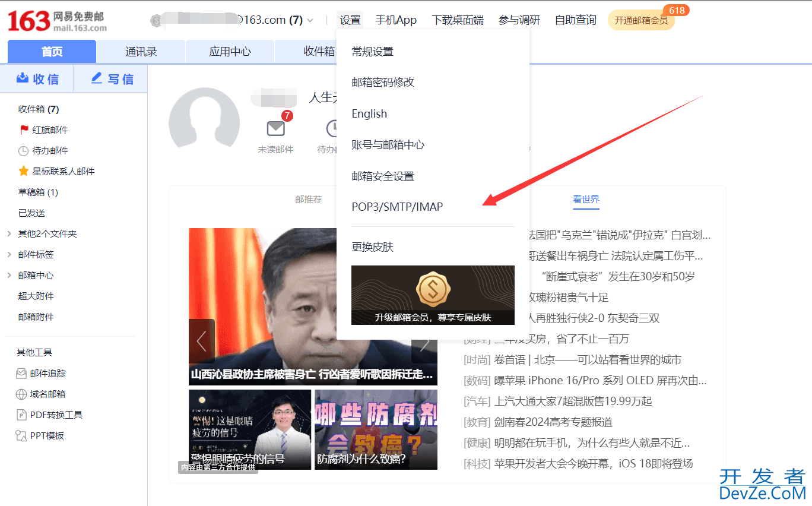
Task: Click 警惕眼睛疲劳的信号 thumbnail
Action: 250,429
